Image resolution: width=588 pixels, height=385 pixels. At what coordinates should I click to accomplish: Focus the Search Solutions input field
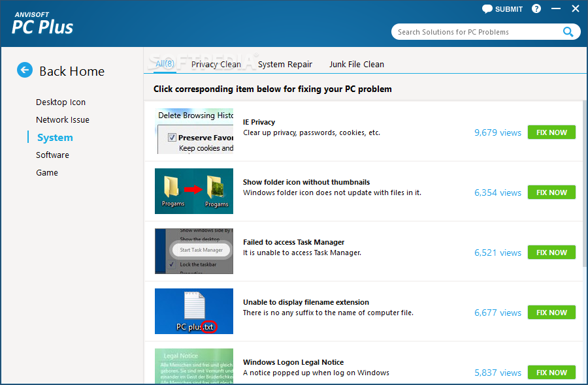click(x=485, y=32)
